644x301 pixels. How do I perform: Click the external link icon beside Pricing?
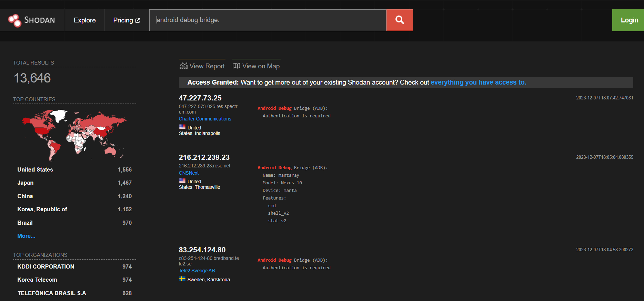click(x=138, y=20)
